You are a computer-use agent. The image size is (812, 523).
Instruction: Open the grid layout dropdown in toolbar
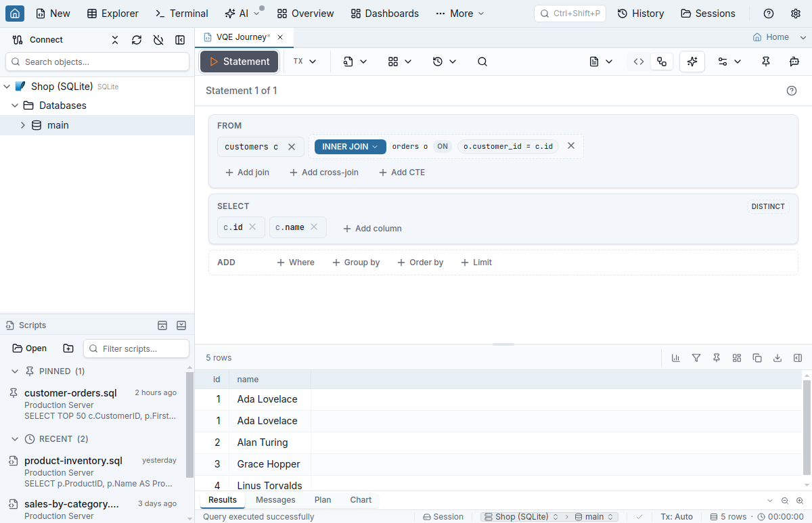click(400, 62)
